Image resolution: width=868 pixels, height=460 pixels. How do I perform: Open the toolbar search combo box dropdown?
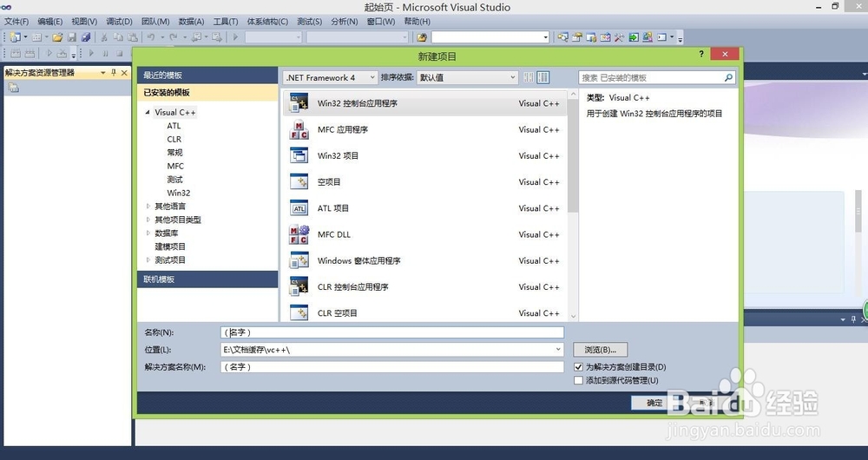pyautogui.click(x=545, y=37)
